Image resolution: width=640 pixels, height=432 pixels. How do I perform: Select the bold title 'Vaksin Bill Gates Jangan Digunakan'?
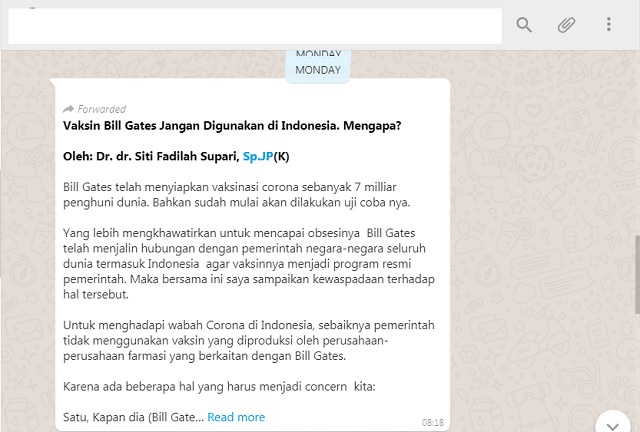tap(232, 126)
